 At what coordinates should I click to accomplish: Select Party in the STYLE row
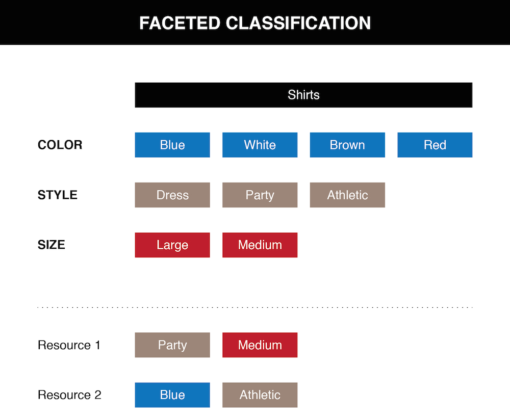[260, 195]
